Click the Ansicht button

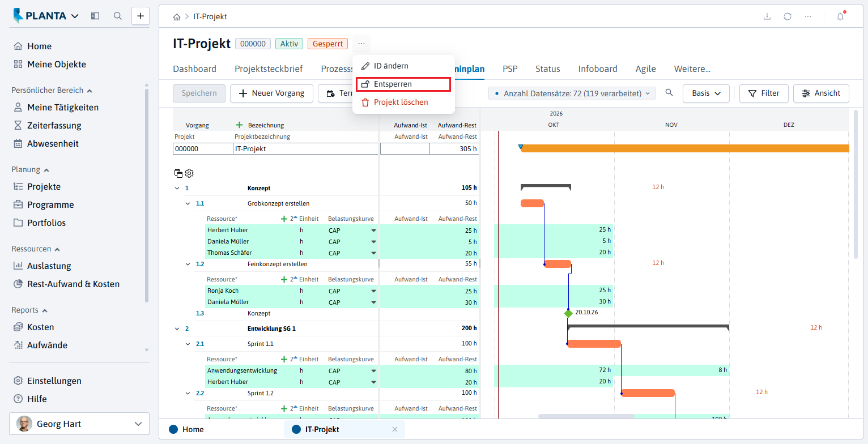pyautogui.click(x=821, y=93)
